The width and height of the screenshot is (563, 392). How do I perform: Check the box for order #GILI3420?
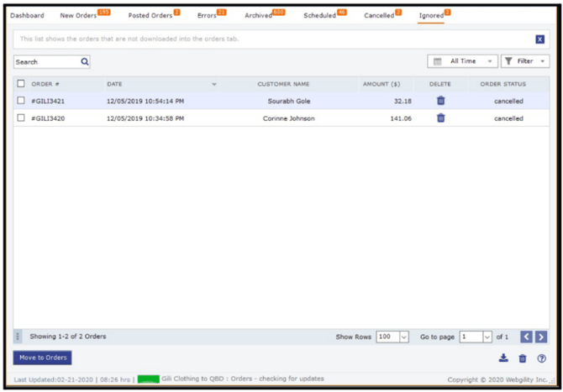point(21,118)
